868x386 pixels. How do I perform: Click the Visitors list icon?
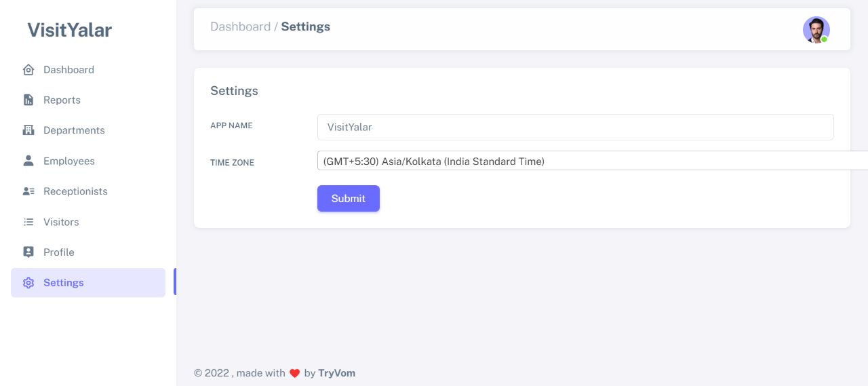(28, 222)
